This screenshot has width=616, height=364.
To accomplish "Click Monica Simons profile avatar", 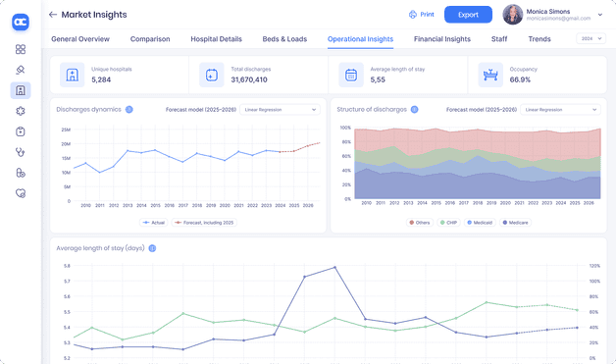I will tap(513, 15).
